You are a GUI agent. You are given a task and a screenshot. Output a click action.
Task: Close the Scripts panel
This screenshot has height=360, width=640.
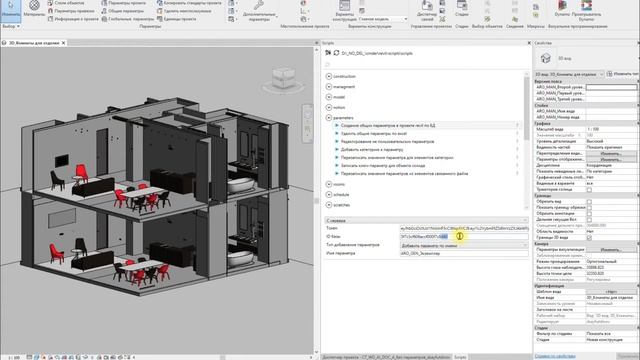[x=529, y=43]
